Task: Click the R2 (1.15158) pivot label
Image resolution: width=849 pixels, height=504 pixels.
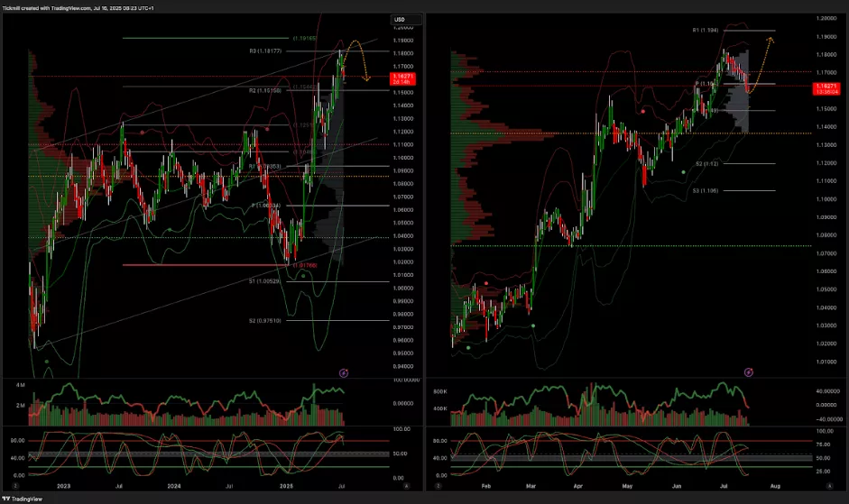Action: tap(265, 91)
